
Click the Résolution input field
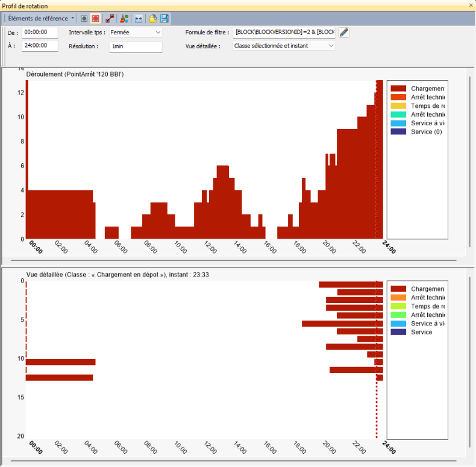(136, 46)
